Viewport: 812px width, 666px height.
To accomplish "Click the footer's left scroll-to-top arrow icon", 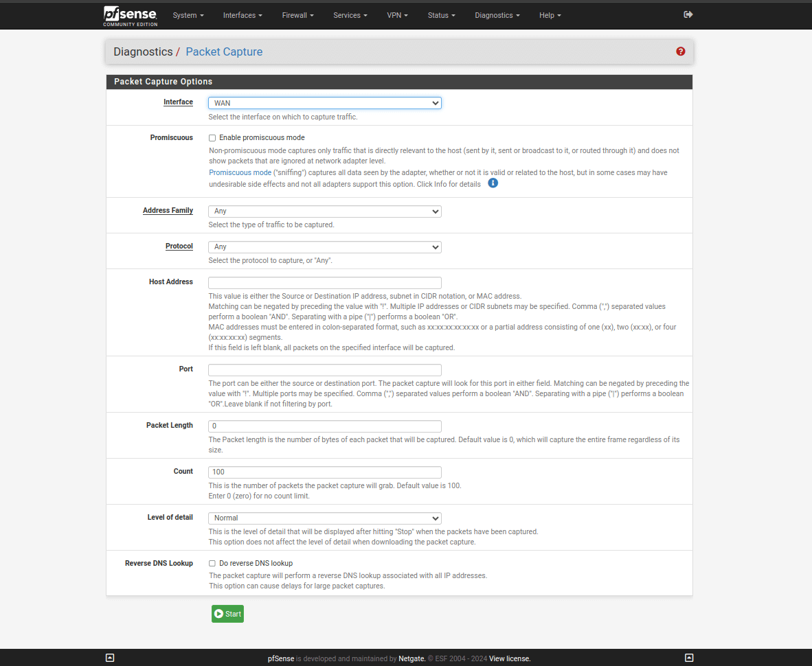I will (x=110, y=658).
